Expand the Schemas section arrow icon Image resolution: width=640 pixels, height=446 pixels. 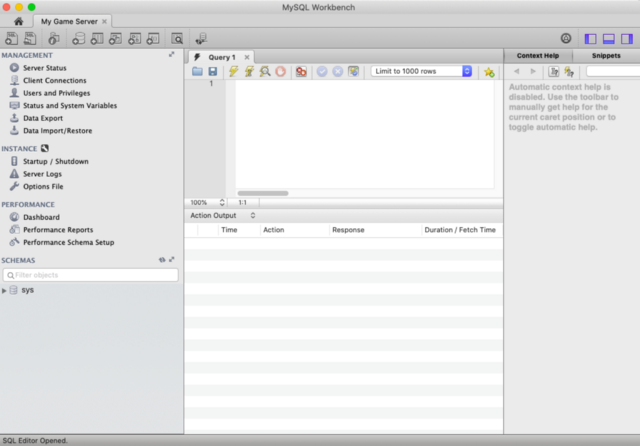pyautogui.click(x=172, y=260)
